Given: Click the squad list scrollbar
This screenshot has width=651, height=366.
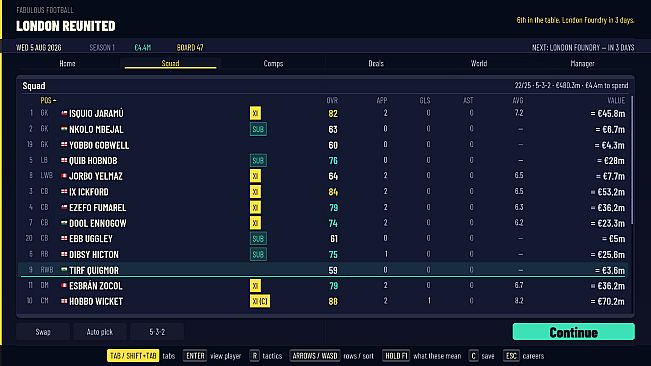Looking at the screenshot, I should pyautogui.click(x=632, y=160).
